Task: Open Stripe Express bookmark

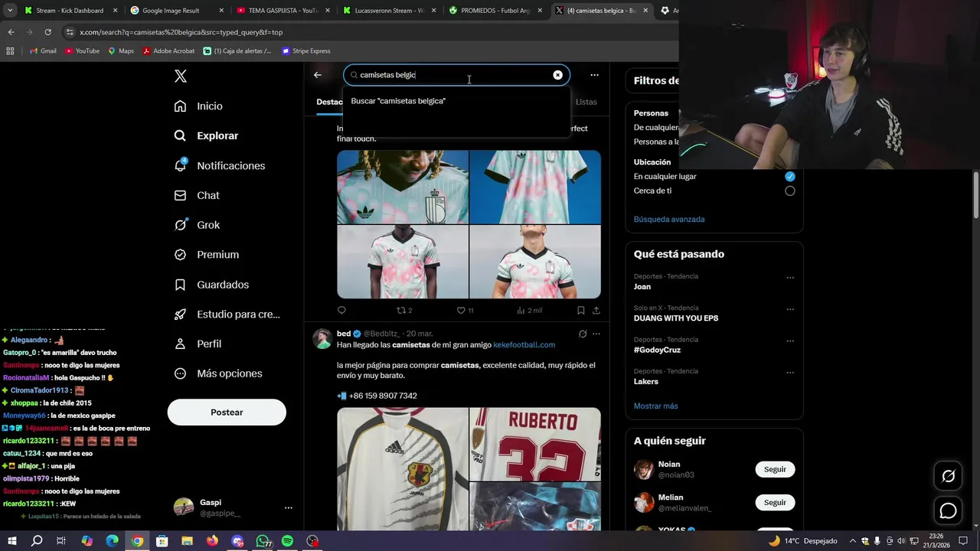Action: tap(306, 51)
